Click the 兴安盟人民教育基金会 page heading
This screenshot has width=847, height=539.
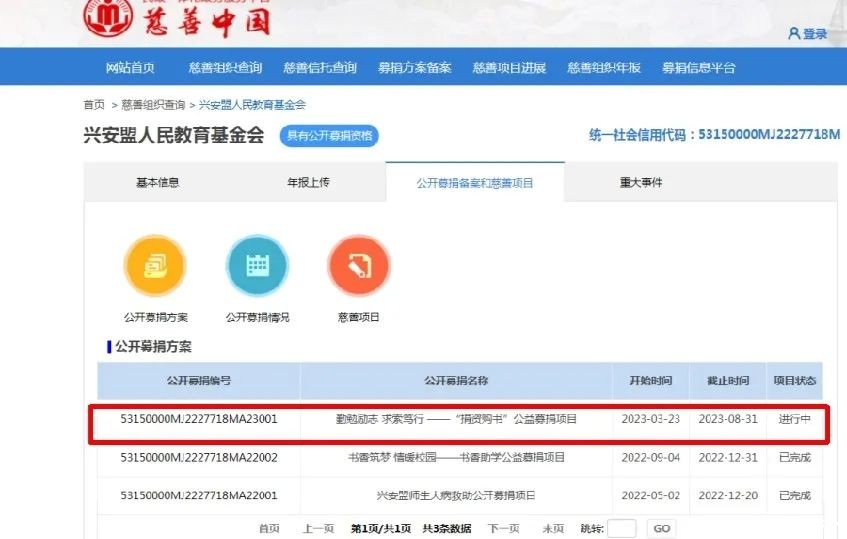click(x=174, y=135)
